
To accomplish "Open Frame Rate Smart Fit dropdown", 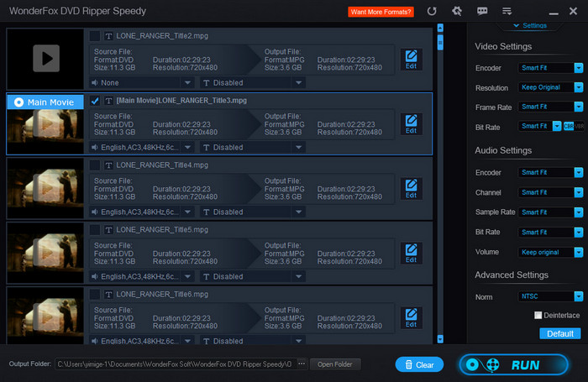I will click(550, 107).
